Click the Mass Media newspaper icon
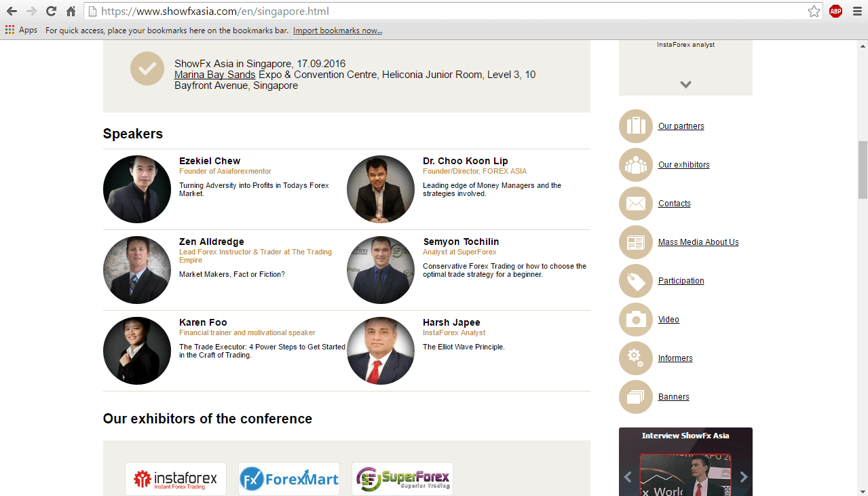Screen dimensions: 868x496 pos(636,242)
